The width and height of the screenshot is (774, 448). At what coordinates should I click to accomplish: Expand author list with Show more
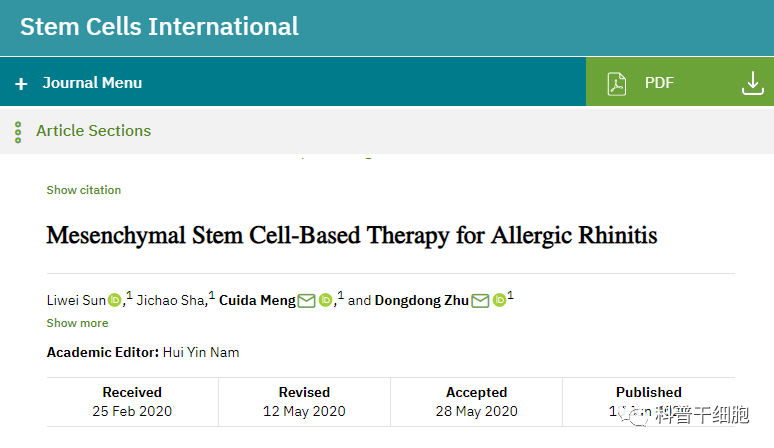(77, 323)
